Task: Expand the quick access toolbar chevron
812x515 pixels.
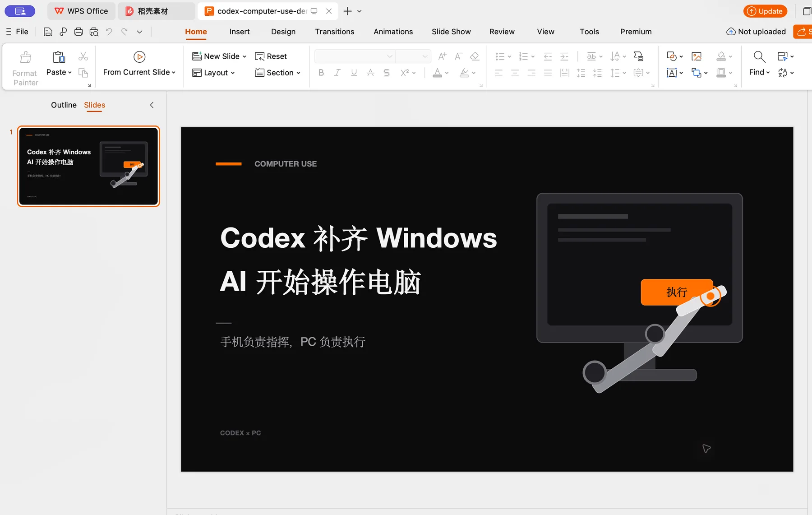Action: [x=139, y=32]
